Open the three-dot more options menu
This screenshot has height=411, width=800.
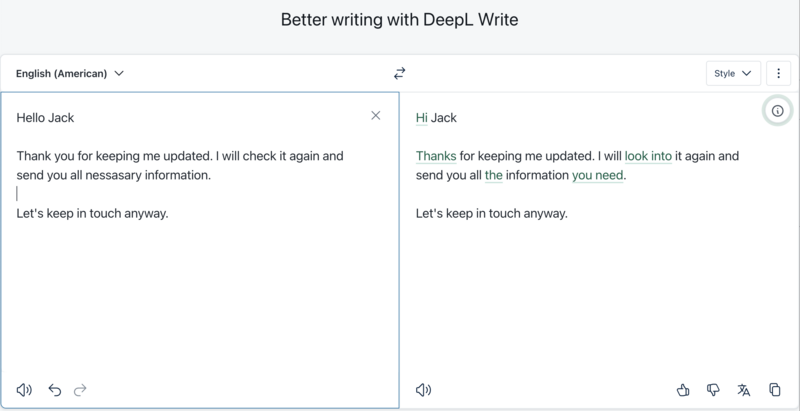pyautogui.click(x=778, y=73)
